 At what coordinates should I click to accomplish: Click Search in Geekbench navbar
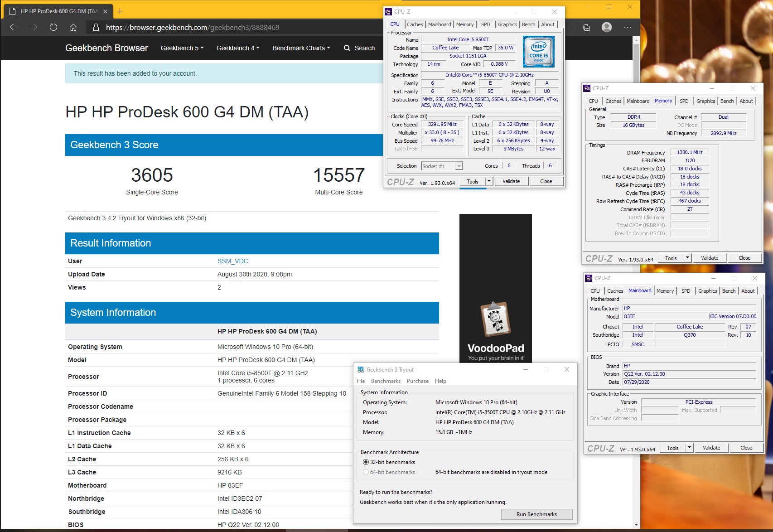point(364,48)
